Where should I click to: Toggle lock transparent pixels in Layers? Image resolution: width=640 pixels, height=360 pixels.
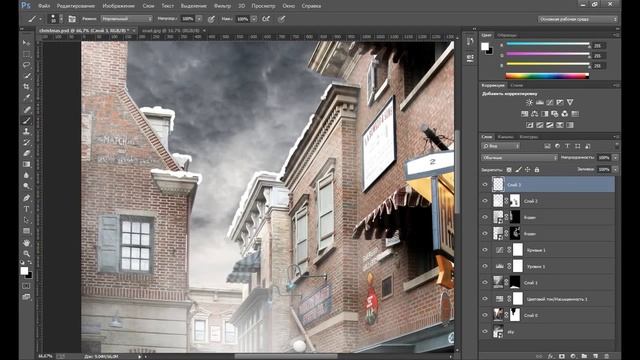pos(509,169)
